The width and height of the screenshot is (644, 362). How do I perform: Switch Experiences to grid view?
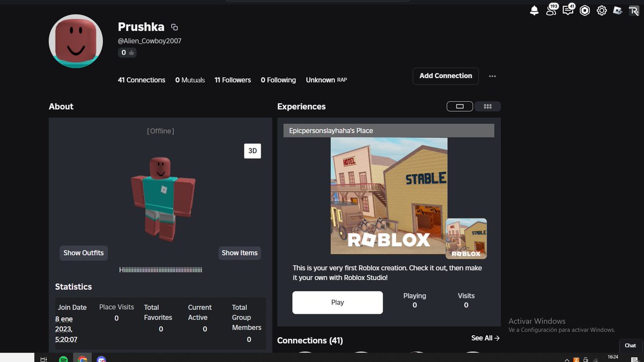click(487, 106)
